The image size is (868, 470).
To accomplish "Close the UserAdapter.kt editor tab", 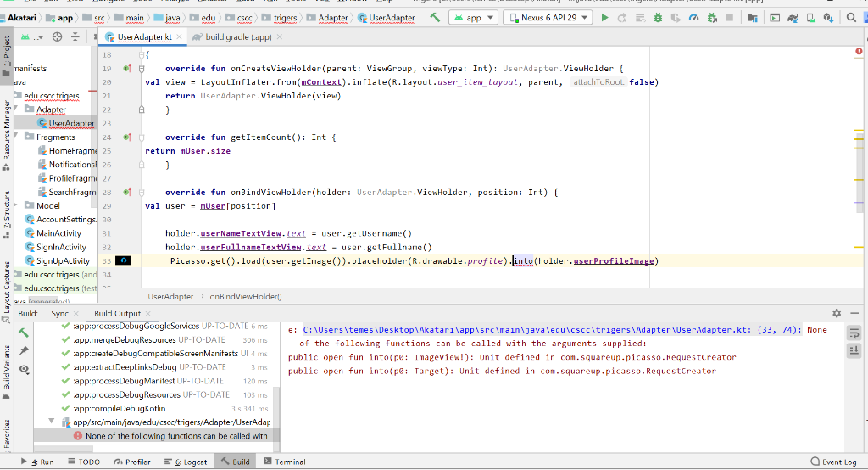I will tap(180, 37).
